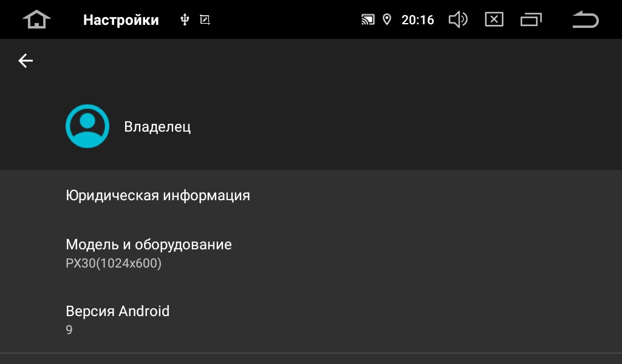
Task: Click the Настройки title in top bar
Action: point(121,20)
